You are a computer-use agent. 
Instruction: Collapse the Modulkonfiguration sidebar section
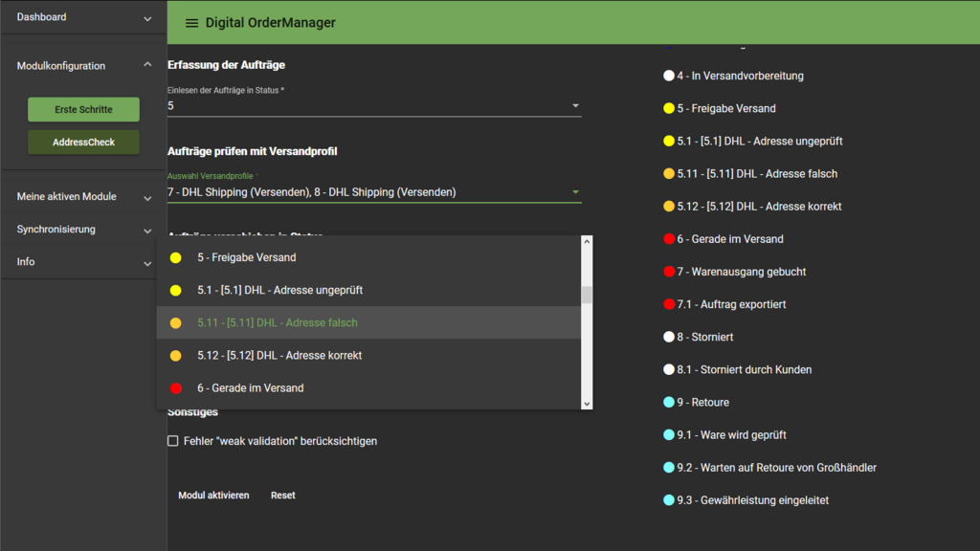tap(147, 65)
